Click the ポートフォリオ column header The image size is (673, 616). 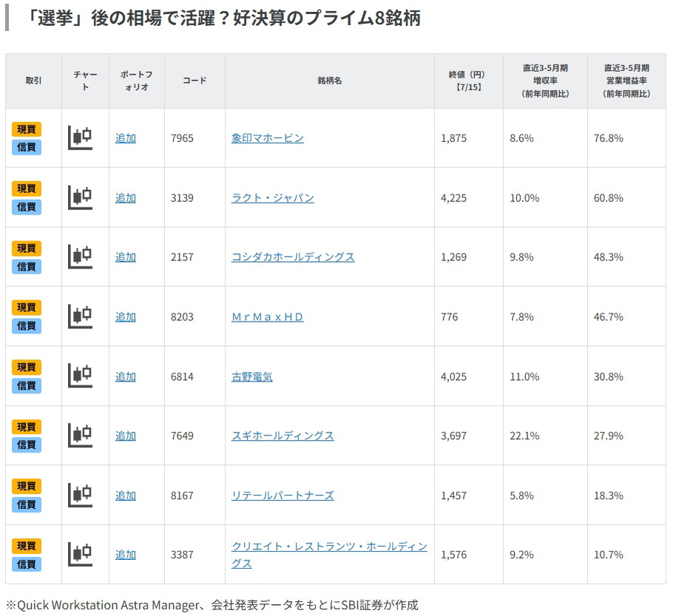pos(137,81)
